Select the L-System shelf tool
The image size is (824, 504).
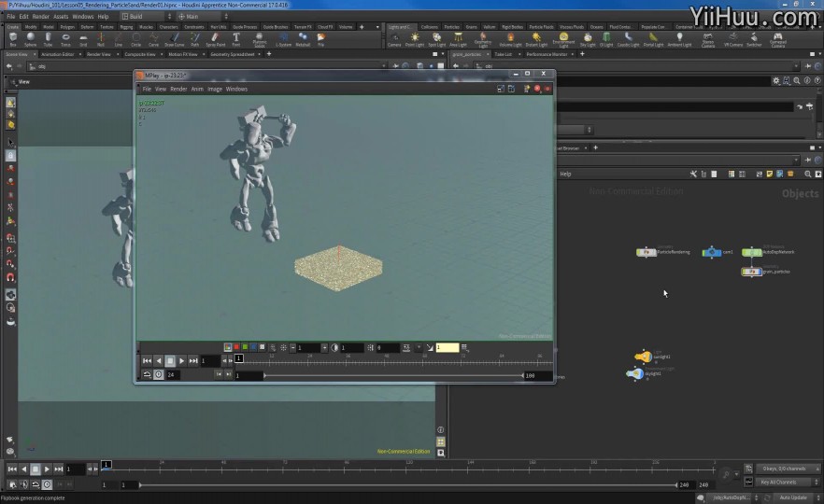point(284,39)
